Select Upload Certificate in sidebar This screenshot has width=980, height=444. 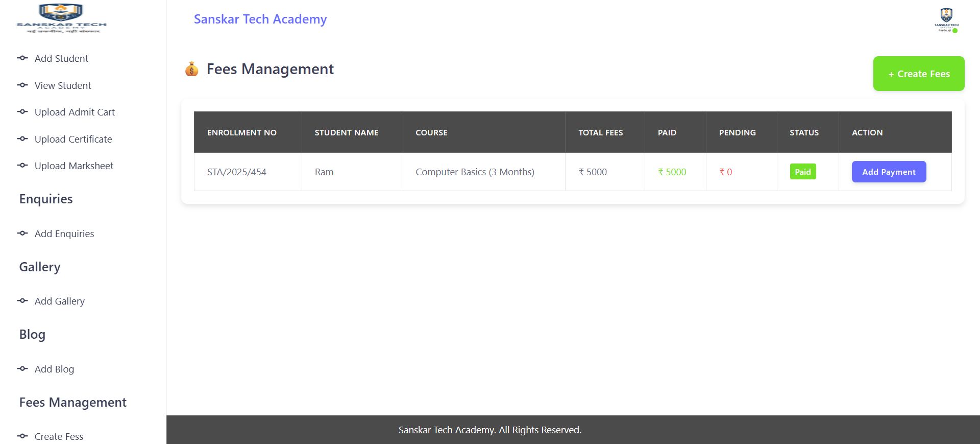click(73, 139)
